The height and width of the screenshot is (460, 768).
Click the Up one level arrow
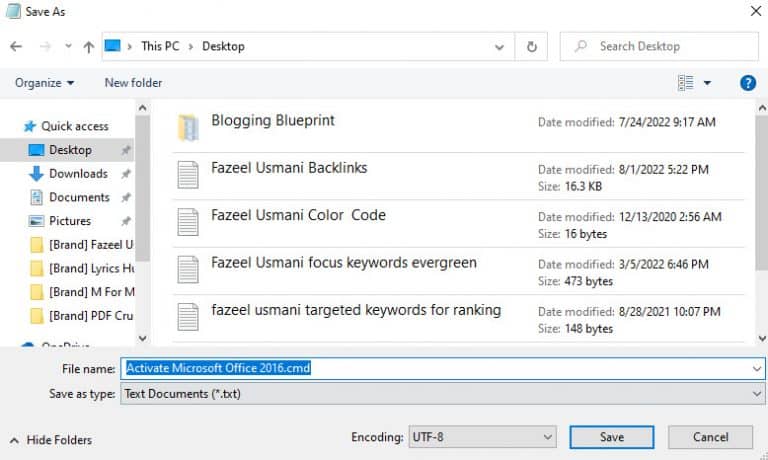click(x=89, y=46)
